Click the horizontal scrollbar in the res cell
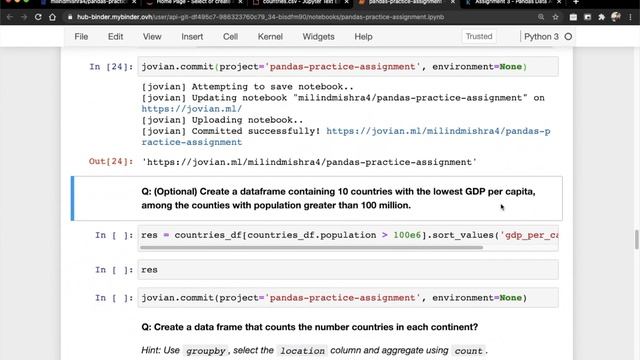 (311, 247)
